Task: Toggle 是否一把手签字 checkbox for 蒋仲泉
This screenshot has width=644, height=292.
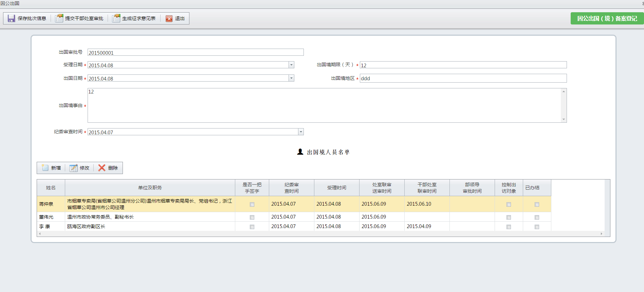Action: (x=252, y=204)
